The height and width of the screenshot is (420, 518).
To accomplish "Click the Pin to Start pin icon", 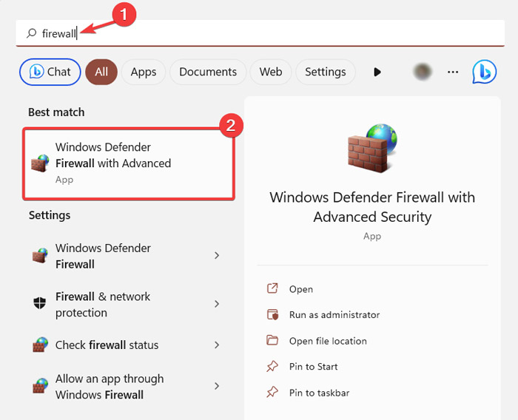I will pos(272,367).
